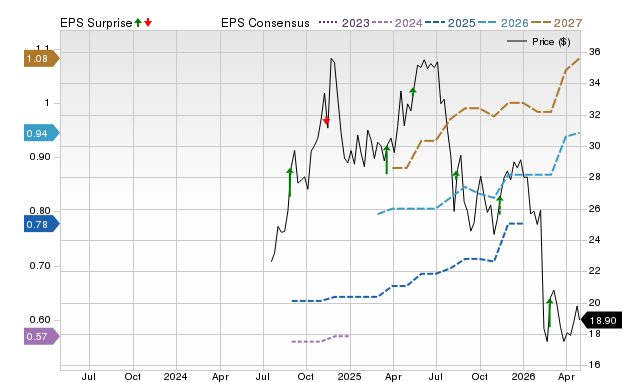640x382 pixels.
Task: Click the Price ($) legend label
Action: click(x=551, y=42)
